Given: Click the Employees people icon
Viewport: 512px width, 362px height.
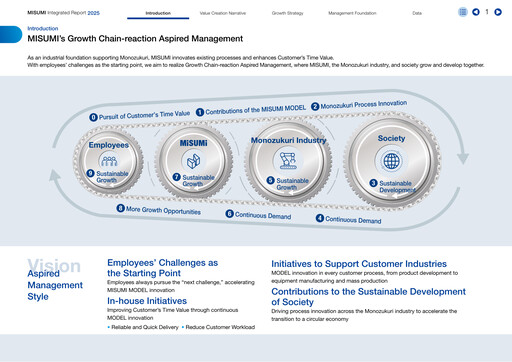Looking at the screenshot, I should coord(109,161).
